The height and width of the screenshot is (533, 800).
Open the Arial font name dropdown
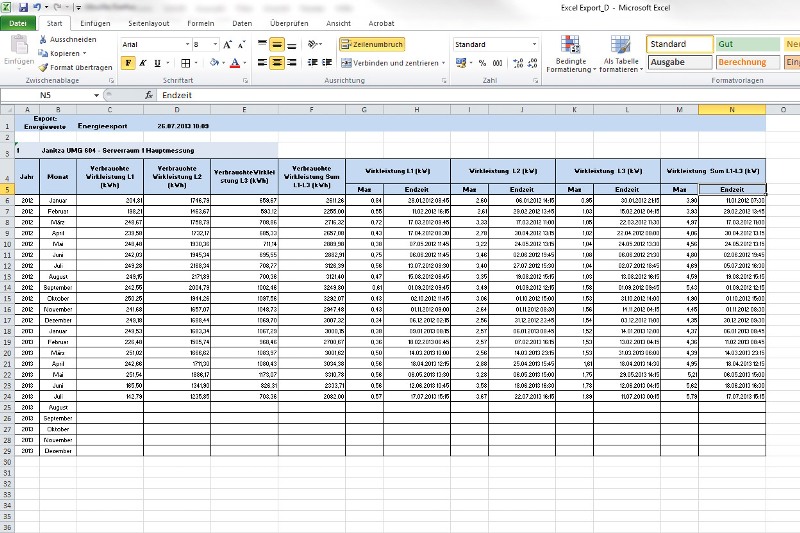[x=187, y=44]
